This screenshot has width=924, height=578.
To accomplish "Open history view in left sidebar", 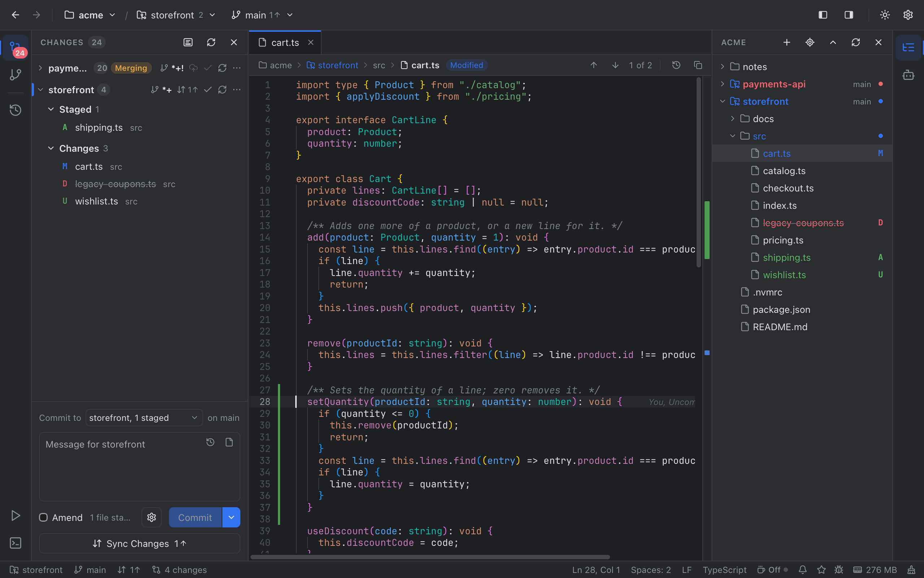I will (x=16, y=110).
